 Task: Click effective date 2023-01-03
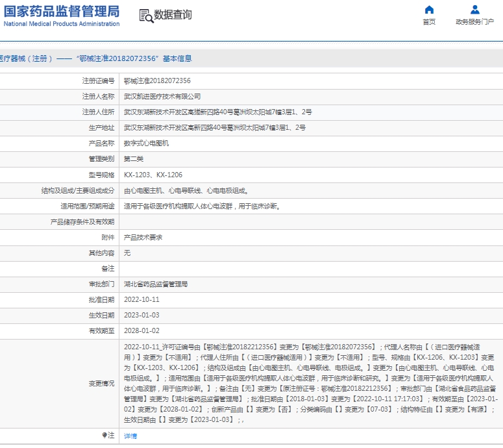coord(141,316)
